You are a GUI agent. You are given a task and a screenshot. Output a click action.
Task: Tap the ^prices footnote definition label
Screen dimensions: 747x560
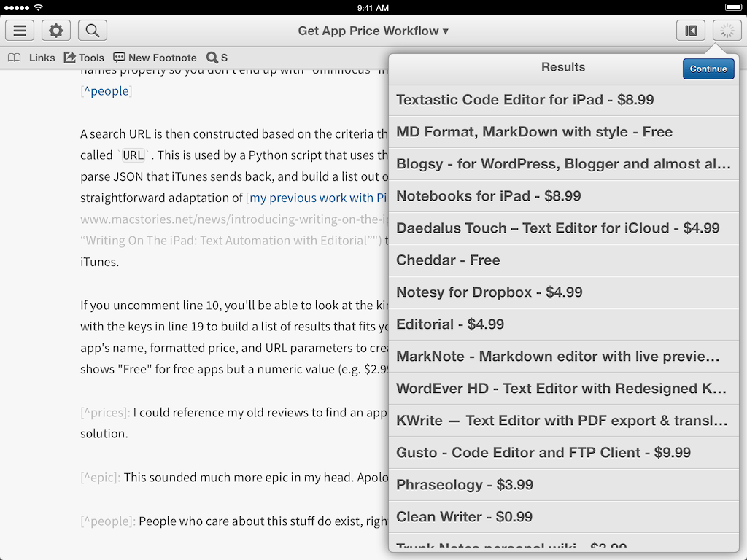(x=105, y=413)
